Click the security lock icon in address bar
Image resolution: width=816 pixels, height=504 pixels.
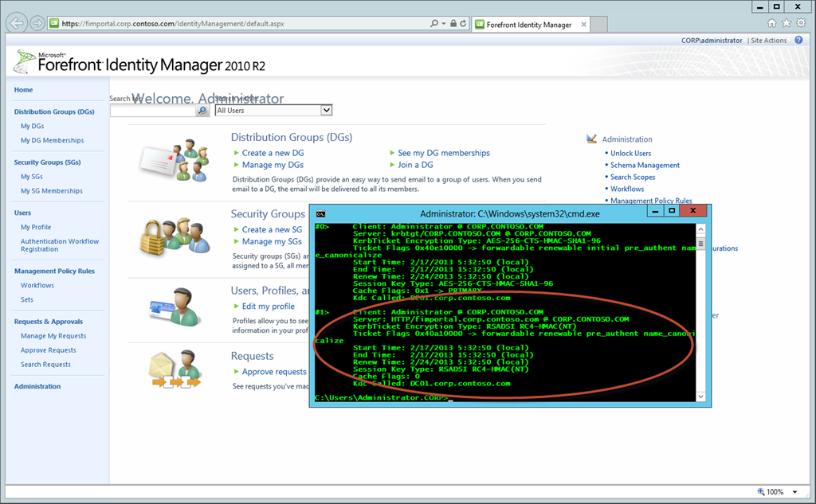(453, 23)
